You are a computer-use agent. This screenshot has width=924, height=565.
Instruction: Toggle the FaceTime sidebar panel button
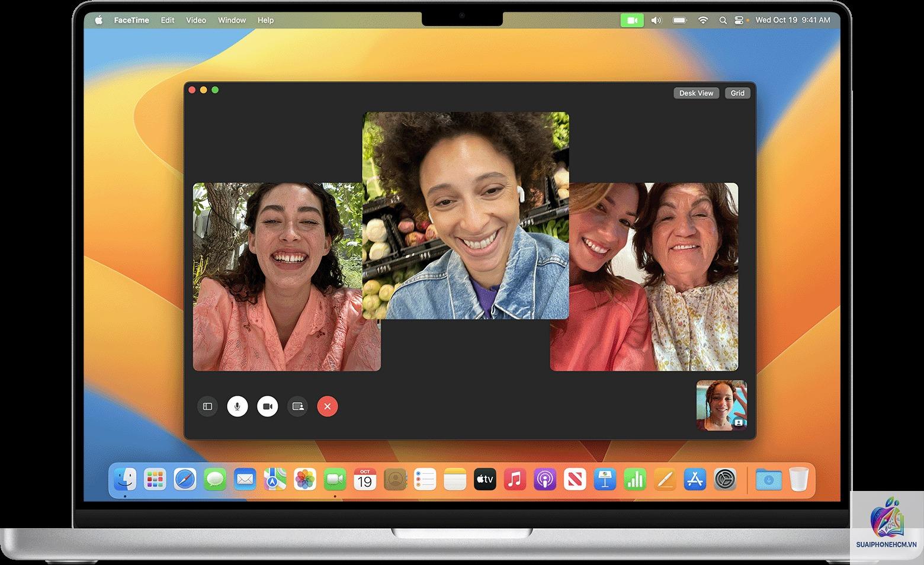tap(207, 406)
